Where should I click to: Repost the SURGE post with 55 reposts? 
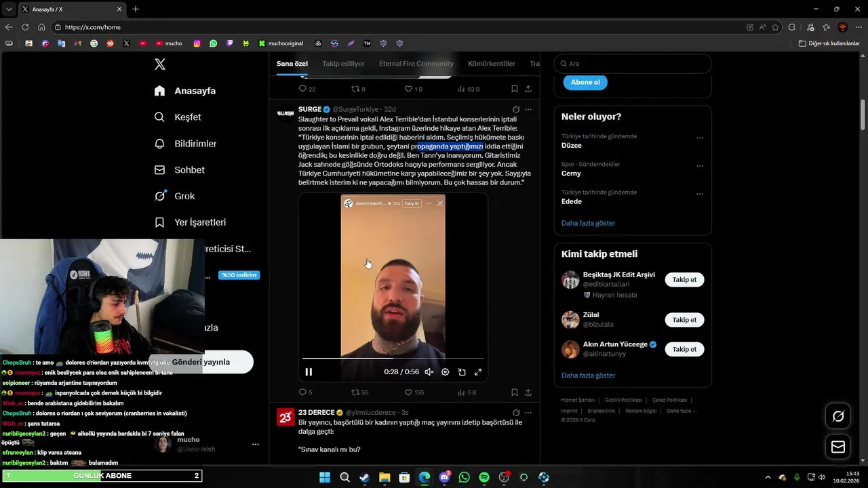coord(359,392)
